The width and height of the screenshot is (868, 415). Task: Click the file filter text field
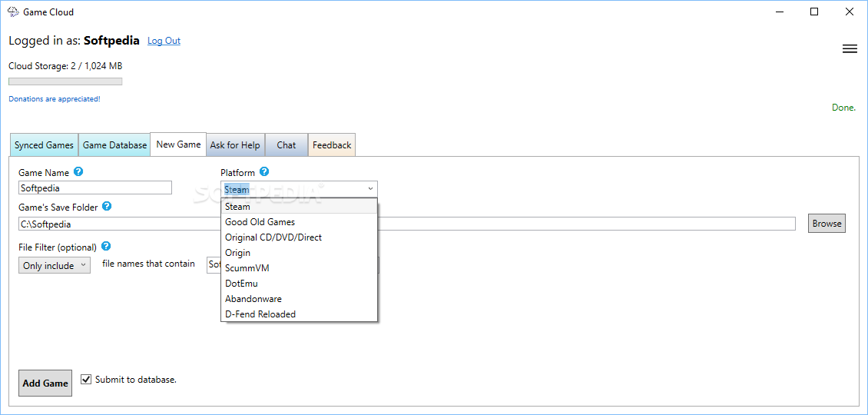pos(214,264)
